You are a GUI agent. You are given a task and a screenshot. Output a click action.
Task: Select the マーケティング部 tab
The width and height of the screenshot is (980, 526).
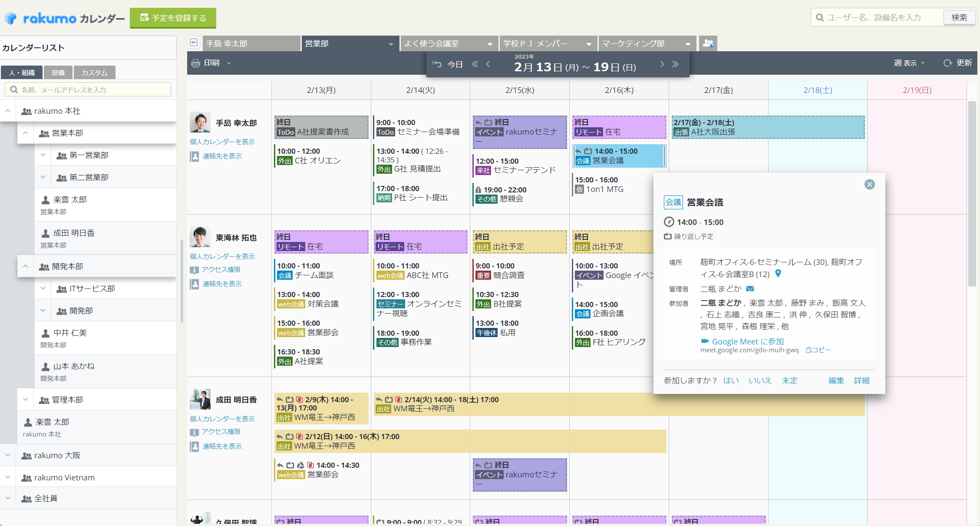click(647, 43)
